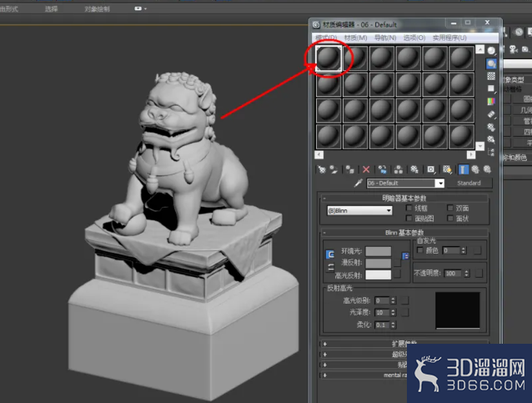This screenshot has width=532, height=403.
Task: Collapse the Blinn 基本参数 rollout
Action: pos(404,233)
